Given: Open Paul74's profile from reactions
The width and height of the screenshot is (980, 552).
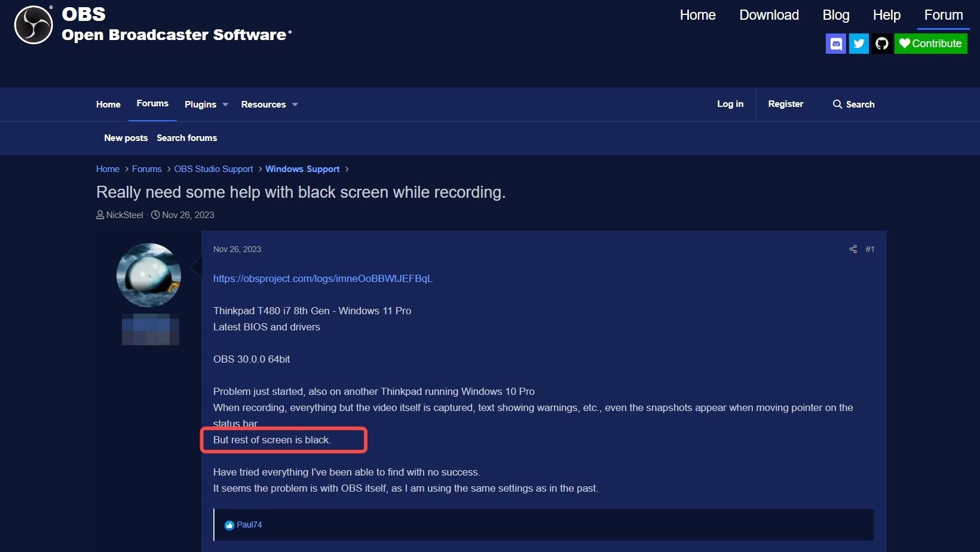Looking at the screenshot, I should [249, 525].
